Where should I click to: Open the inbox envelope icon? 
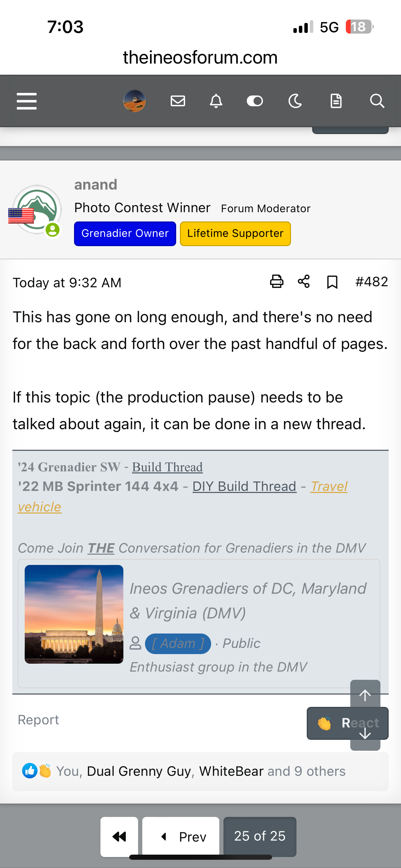point(178,101)
